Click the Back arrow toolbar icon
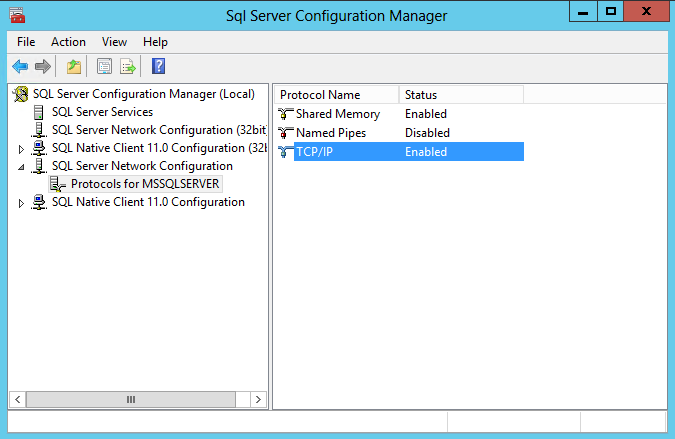Image resolution: width=675 pixels, height=439 pixels. [x=20, y=67]
